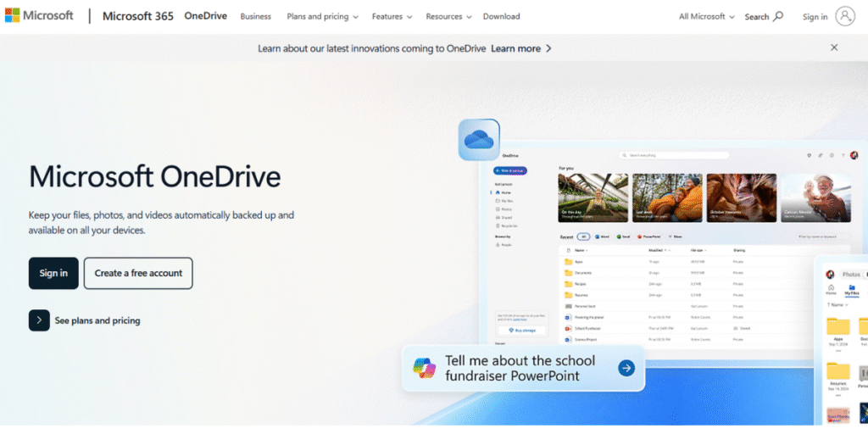Go to the Microsoft 365 link
The height and width of the screenshot is (434, 868).
coord(138,16)
